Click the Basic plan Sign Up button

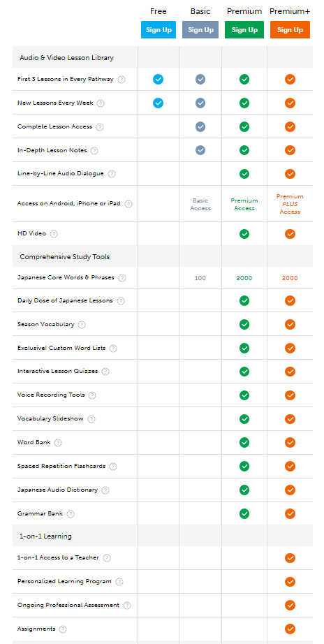[x=200, y=30]
